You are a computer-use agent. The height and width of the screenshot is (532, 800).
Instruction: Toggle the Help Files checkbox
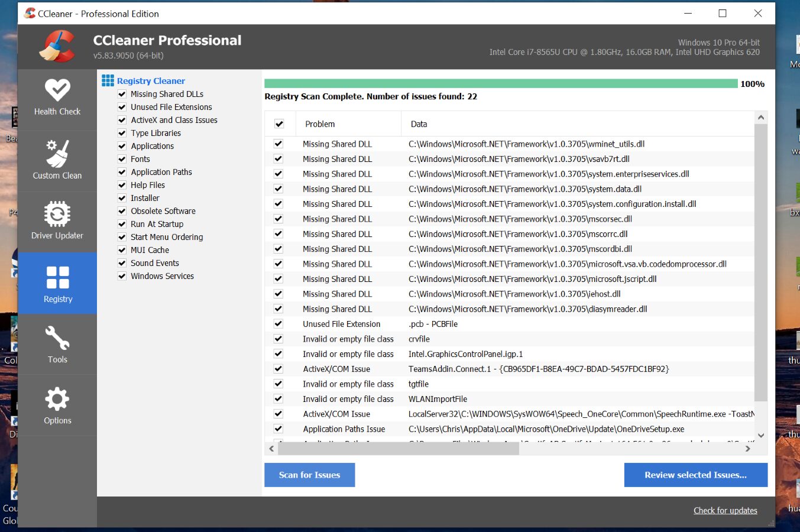coord(122,185)
